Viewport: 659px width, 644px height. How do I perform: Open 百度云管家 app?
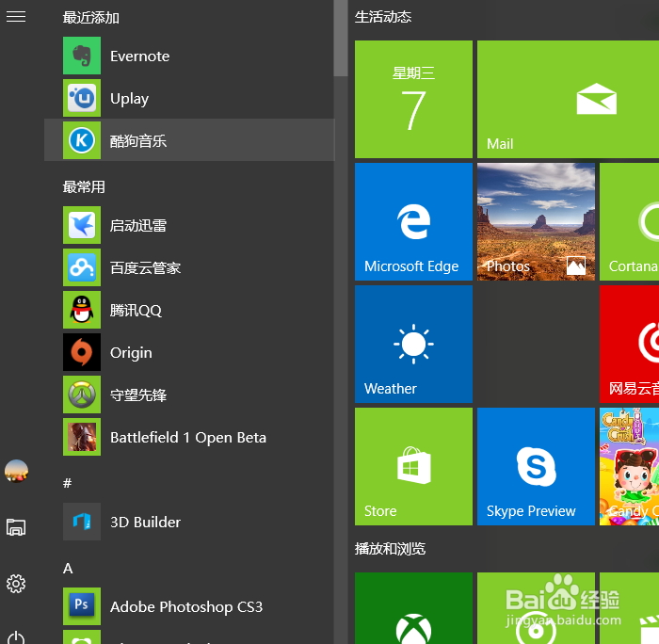coord(189,267)
